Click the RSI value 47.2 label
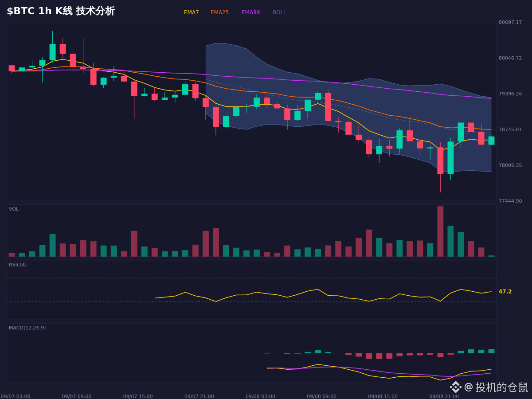Screen dimensions: 532x399 [x=505, y=292]
